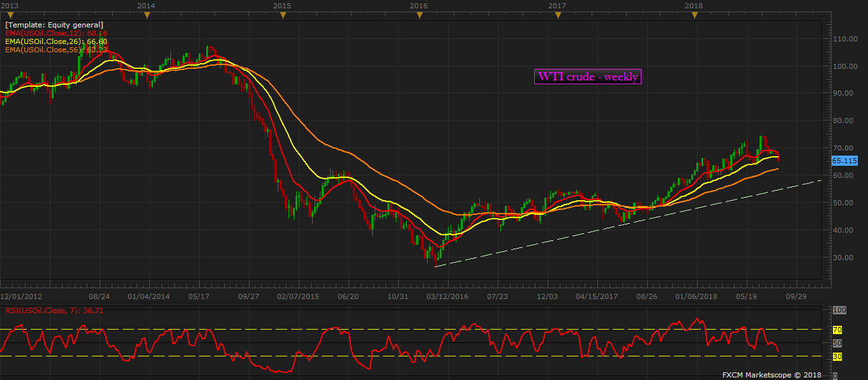Select the 2017 year marker triangle
This screenshot has width=868, height=380.
[557, 15]
